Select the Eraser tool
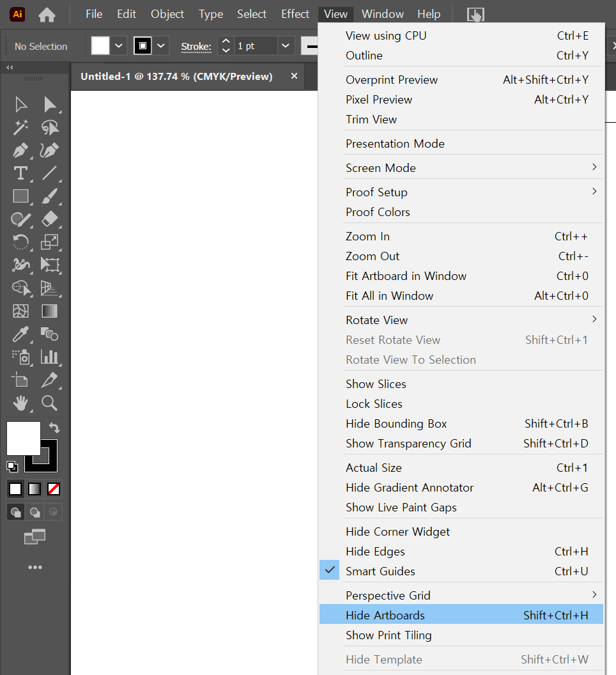The image size is (616, 675). [x=49, y=219]
